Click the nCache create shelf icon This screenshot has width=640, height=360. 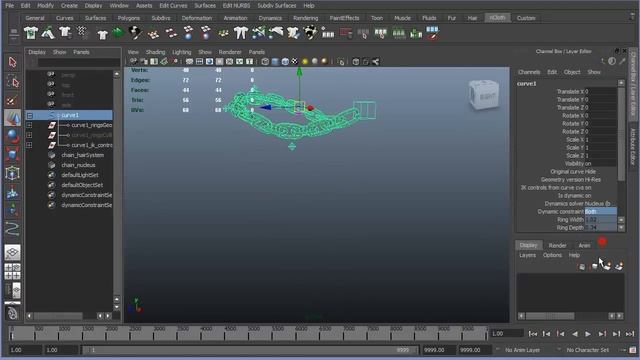[x=328, y=33]
